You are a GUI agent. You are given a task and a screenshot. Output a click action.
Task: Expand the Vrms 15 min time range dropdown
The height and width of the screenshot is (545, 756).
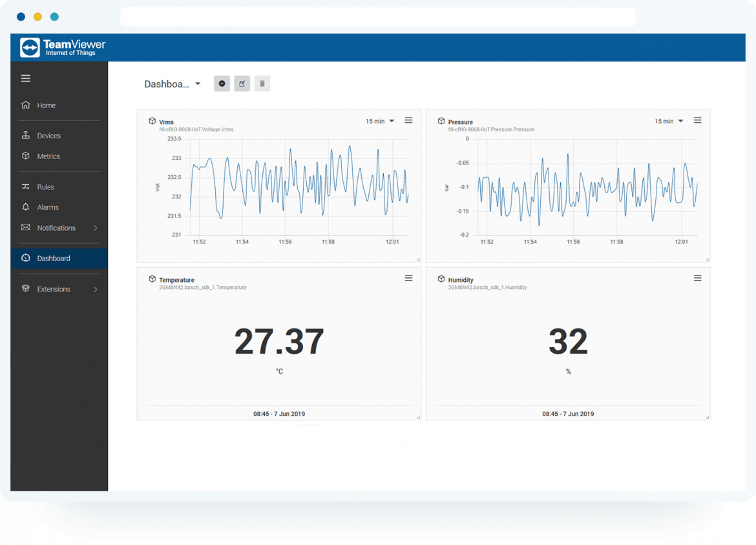(x=380, y=121)
